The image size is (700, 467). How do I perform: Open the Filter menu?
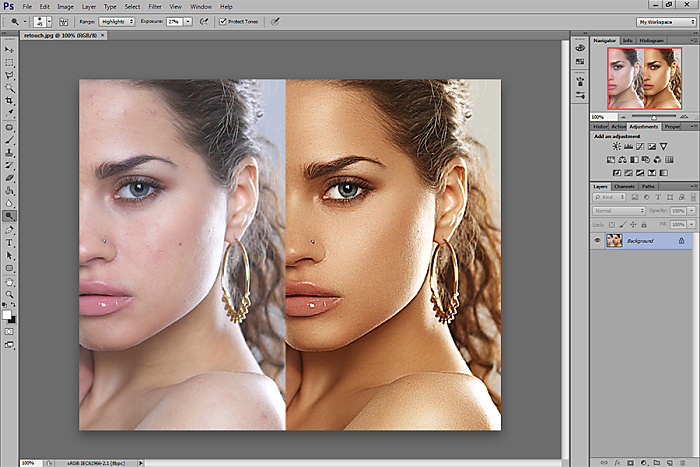pos(155,7)
